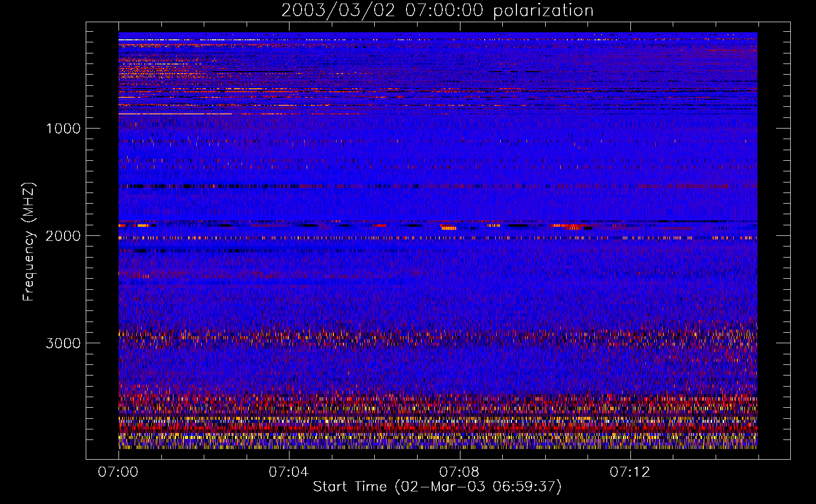Click the "Start Time (02-Mar-03 06:59:37)" label
Screen dimensions: 816x504
[x=437, y=487]
